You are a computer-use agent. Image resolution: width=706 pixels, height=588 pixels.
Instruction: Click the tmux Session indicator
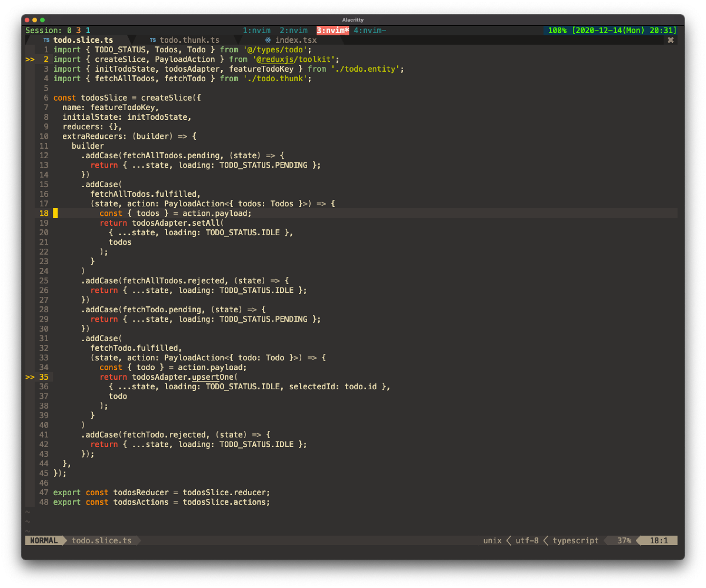pyautogui.click(x=58, y=31)
